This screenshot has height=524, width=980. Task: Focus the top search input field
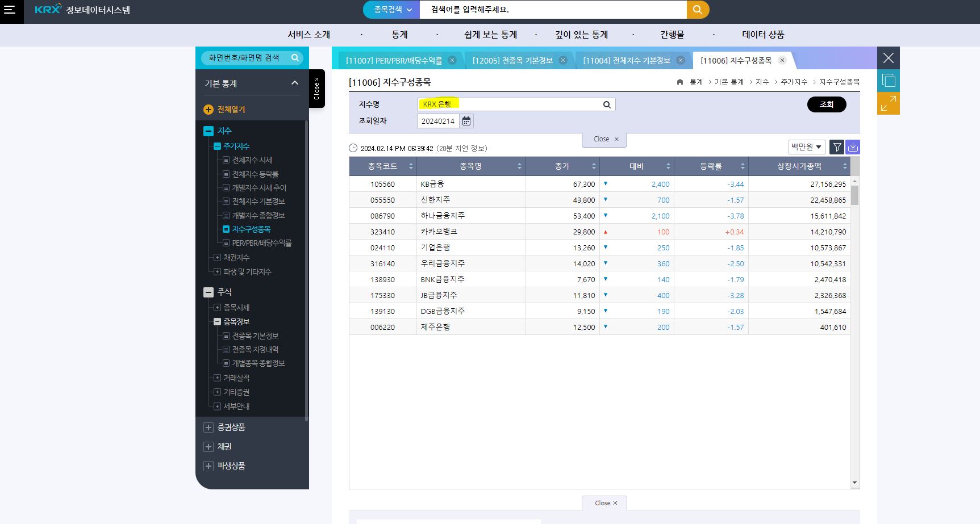coord(553,10)
